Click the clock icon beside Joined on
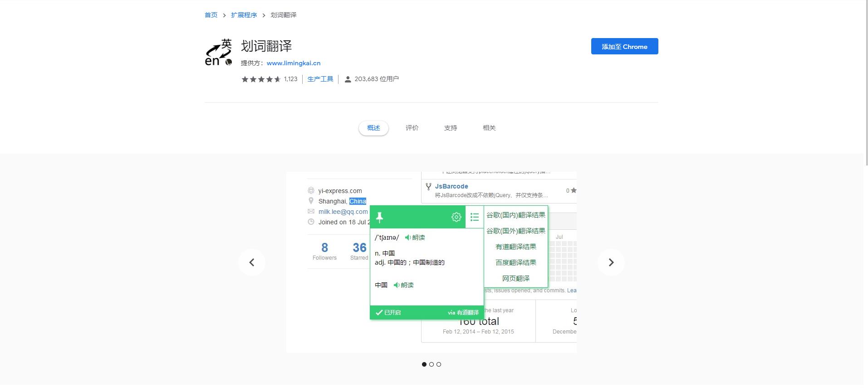868x392 pixels. click(x=311, y=222)
